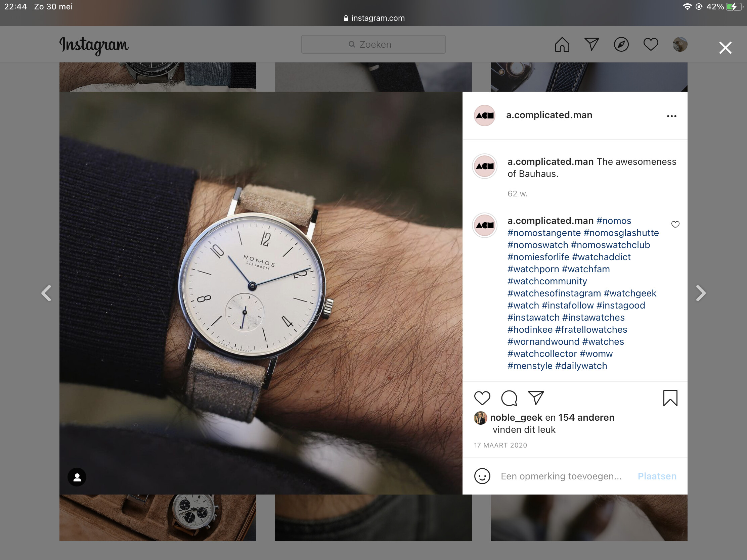Image resolution: width=747 pixels, height=560 pixels.
Task: Open bottom-left chronograph watch thumbnail
Action: pos(158,518)
